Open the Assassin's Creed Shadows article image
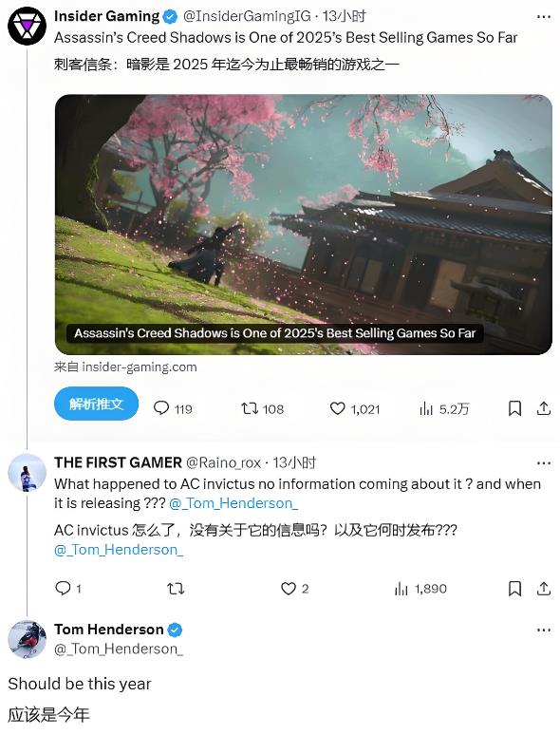This screenshot has height=734, width=560. point(303,224)
